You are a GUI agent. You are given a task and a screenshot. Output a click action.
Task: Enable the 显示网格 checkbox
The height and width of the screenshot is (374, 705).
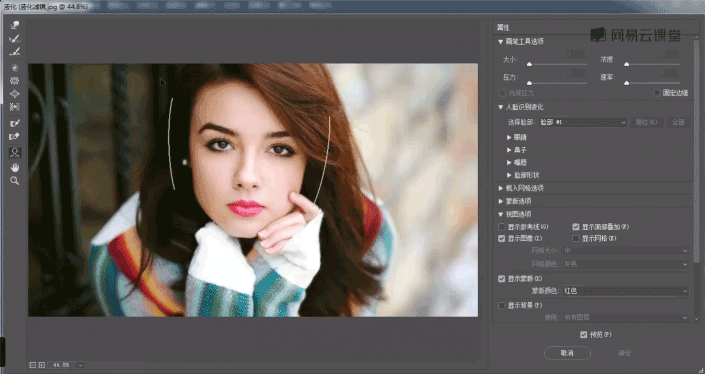click(576, 239)
